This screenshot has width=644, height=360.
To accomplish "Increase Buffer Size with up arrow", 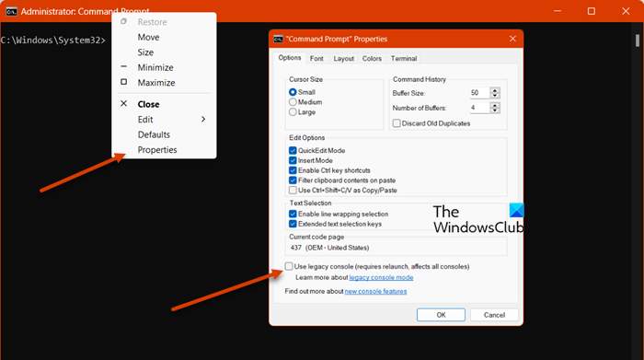I will (495, 90).
